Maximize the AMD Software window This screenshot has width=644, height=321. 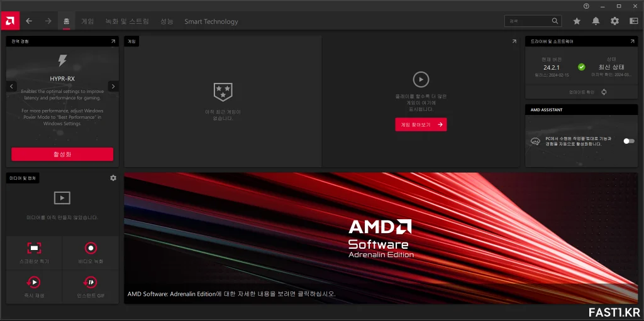point(619,6)
